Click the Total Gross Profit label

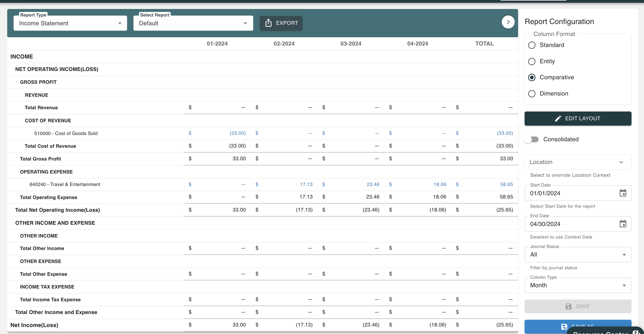click(x=40, y=159)
